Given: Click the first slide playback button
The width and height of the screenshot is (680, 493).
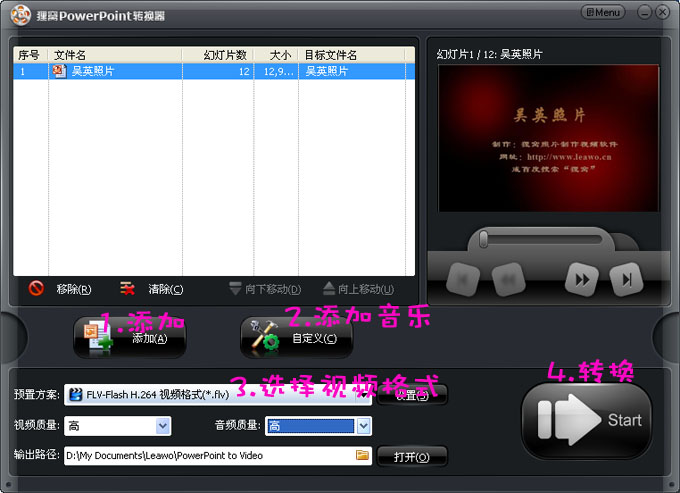Looking at the screenshot, I should (463, 279).
